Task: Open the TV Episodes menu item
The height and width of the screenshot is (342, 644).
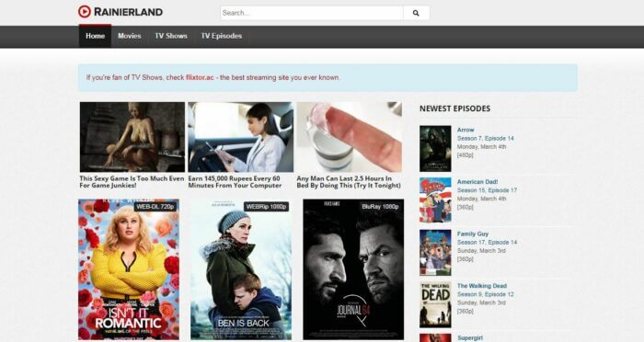Action: pyautogui.click(x=222, y=36)
